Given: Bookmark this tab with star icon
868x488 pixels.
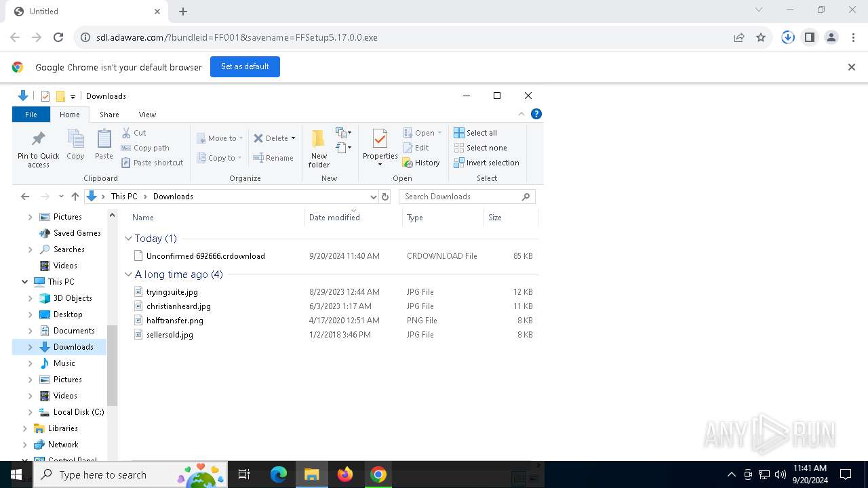Looking at the screenshot, I should 761,37.
